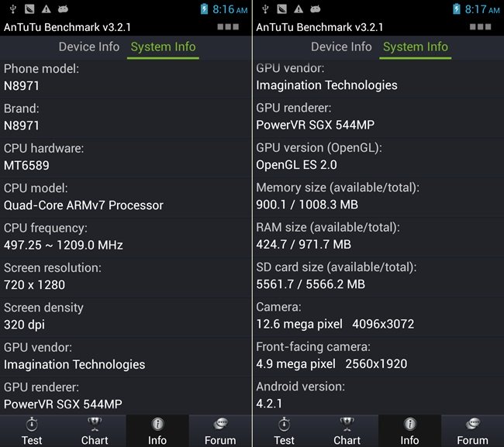Screen dimensions: 504x447
Task: Switch to Device Info tab in right screen
Action: point(341,47)
